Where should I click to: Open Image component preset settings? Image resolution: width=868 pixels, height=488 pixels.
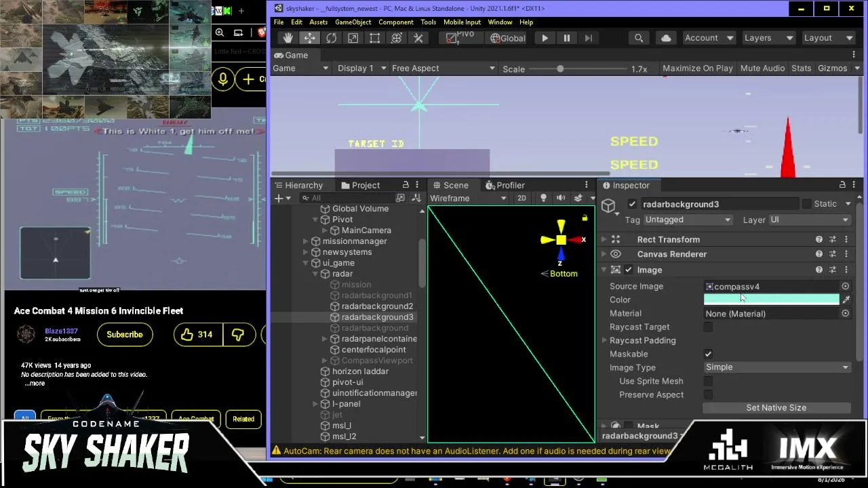coord(833,270)
